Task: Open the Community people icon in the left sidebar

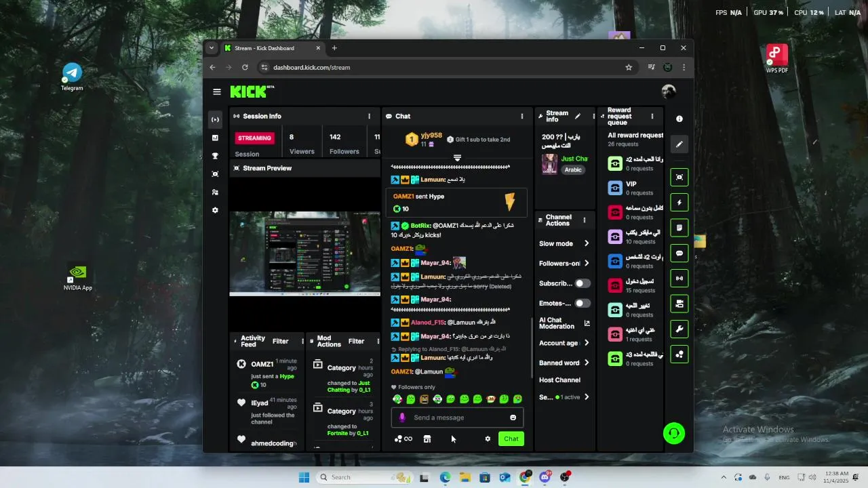Action: [215, 192]
